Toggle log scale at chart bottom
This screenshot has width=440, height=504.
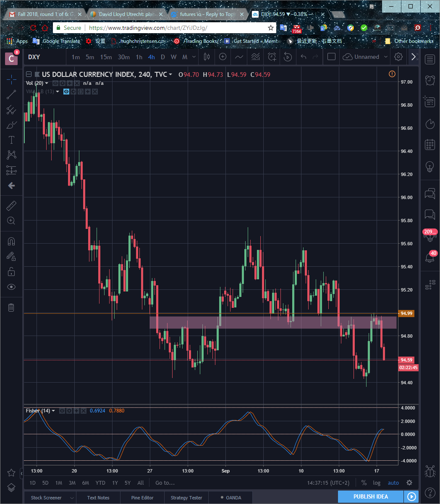point(377,483)
